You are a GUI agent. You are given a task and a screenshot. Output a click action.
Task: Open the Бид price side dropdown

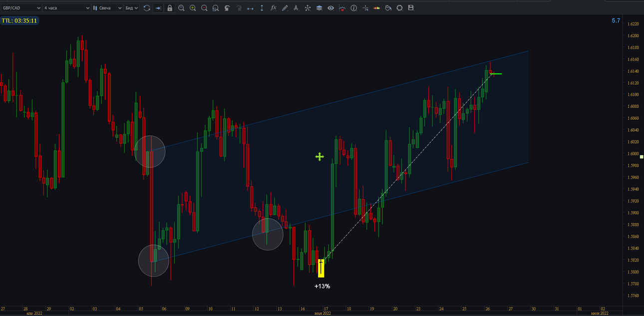tap(131, 8)
